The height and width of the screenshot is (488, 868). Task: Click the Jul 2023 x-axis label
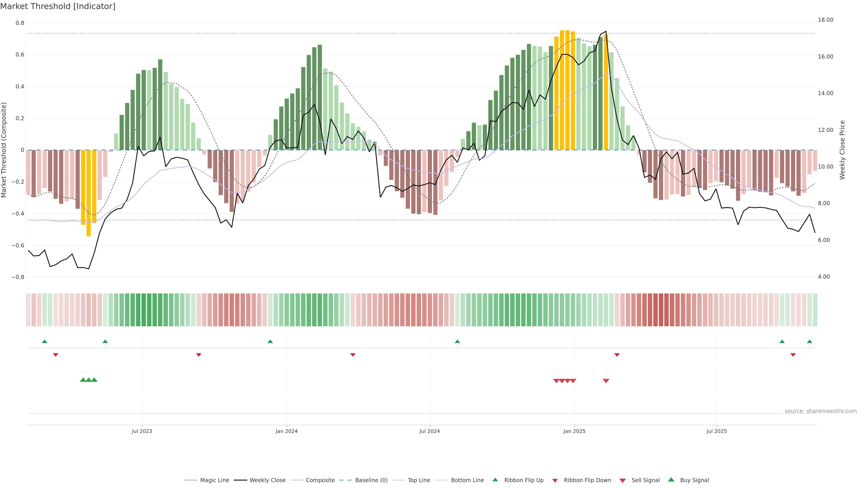point(142,431)
